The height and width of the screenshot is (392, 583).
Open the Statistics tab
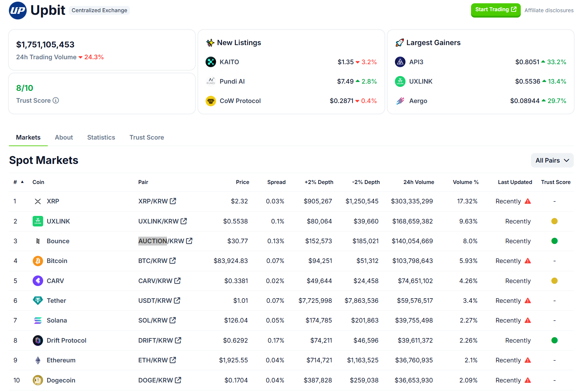coord(101,137)
